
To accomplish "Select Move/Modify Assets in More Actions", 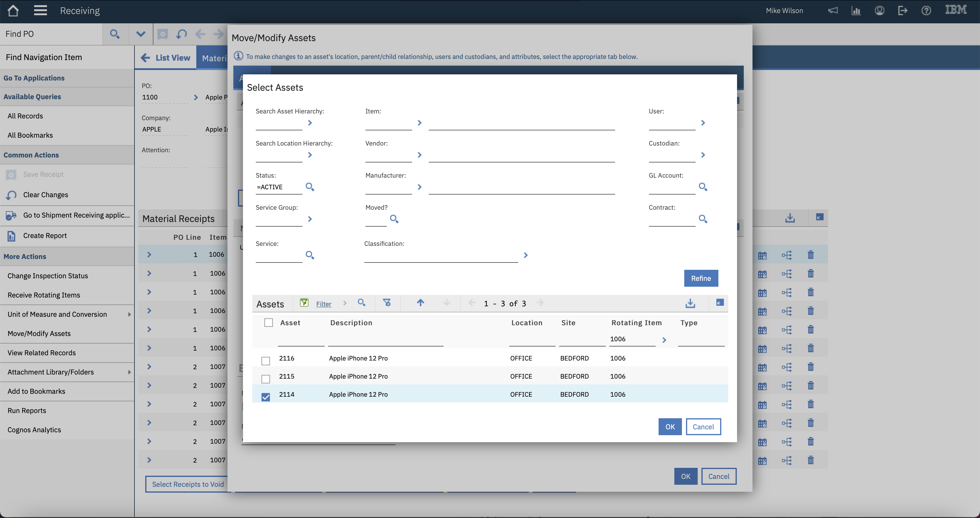I will (39, 333).
